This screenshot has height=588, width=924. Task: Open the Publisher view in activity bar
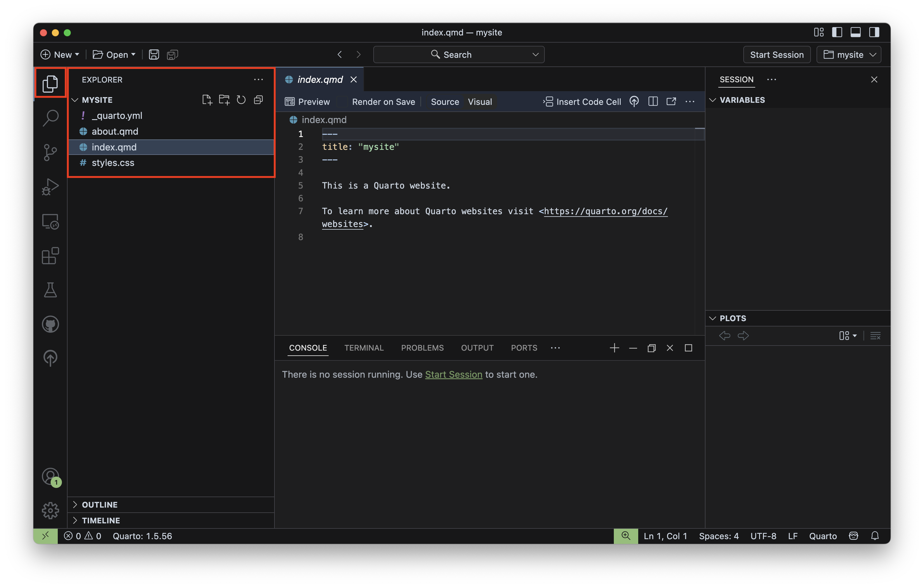coord(50,358)
